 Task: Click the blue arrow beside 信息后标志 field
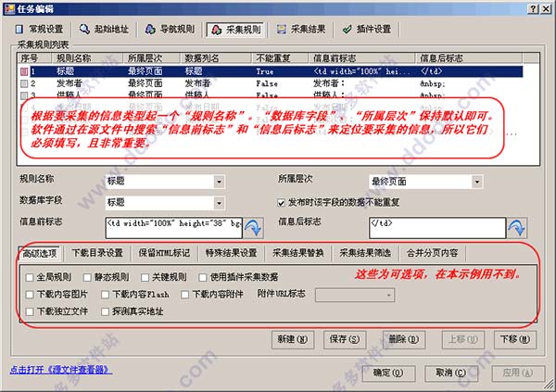[x=517, y=228]
